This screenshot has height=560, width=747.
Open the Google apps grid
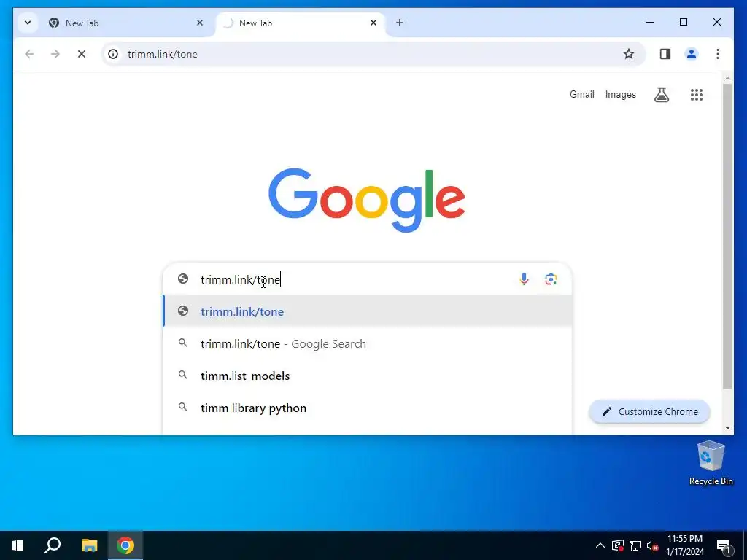coord(697,95)
